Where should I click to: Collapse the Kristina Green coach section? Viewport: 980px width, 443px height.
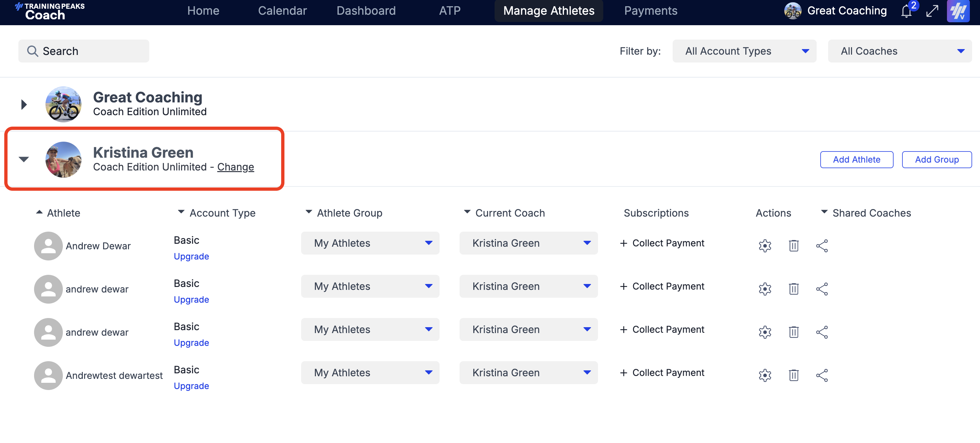(x=24, y=159)
